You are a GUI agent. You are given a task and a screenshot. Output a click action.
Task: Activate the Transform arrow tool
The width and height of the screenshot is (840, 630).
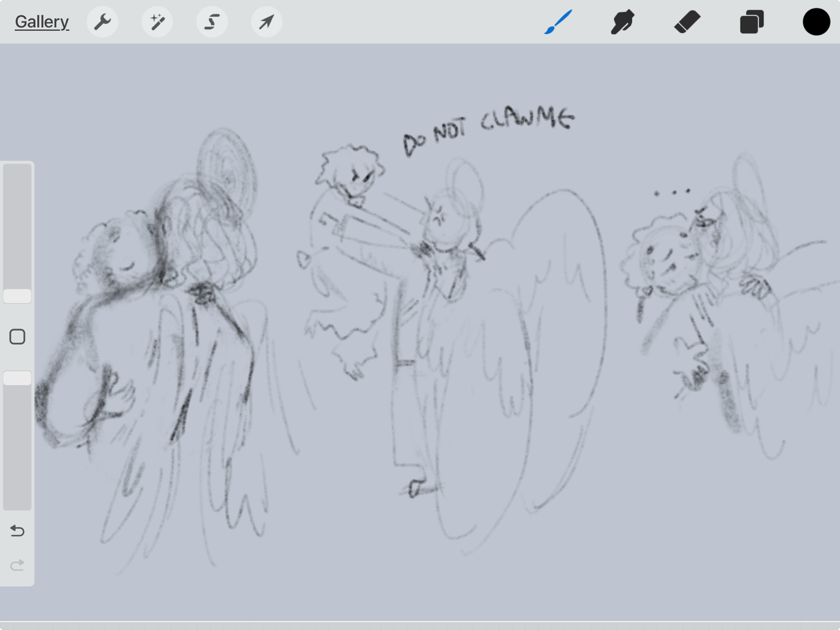266,22
